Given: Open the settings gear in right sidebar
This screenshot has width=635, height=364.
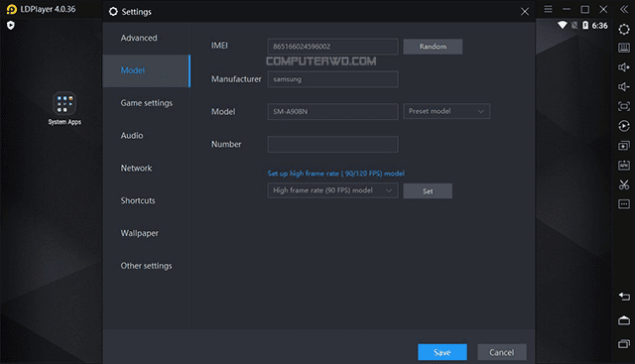Looking at the screenshot, I should (x=624, y=29).
